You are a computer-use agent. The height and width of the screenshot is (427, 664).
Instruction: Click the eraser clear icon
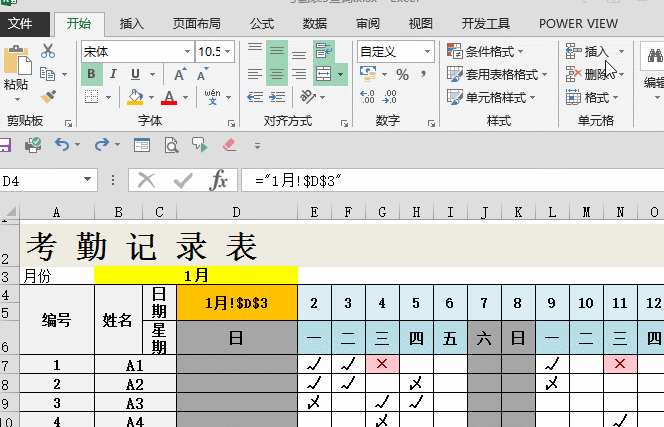pyautogui.click(x=229, y=145)
